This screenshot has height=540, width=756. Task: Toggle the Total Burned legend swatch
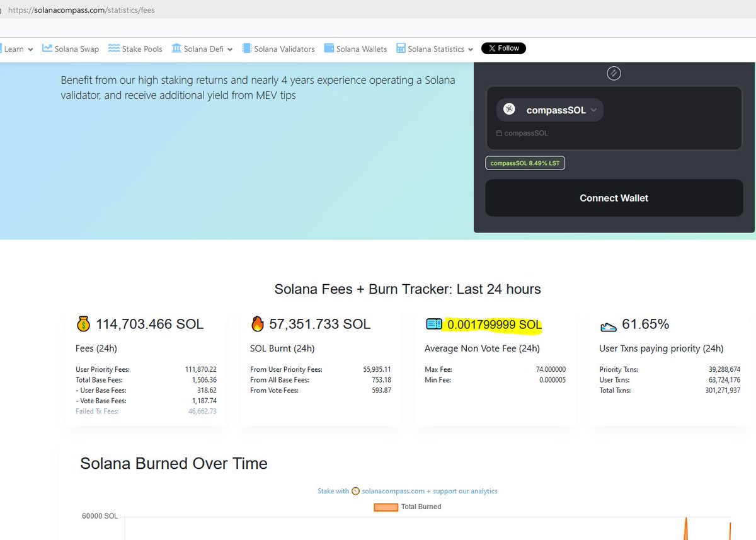coord(386,507)
